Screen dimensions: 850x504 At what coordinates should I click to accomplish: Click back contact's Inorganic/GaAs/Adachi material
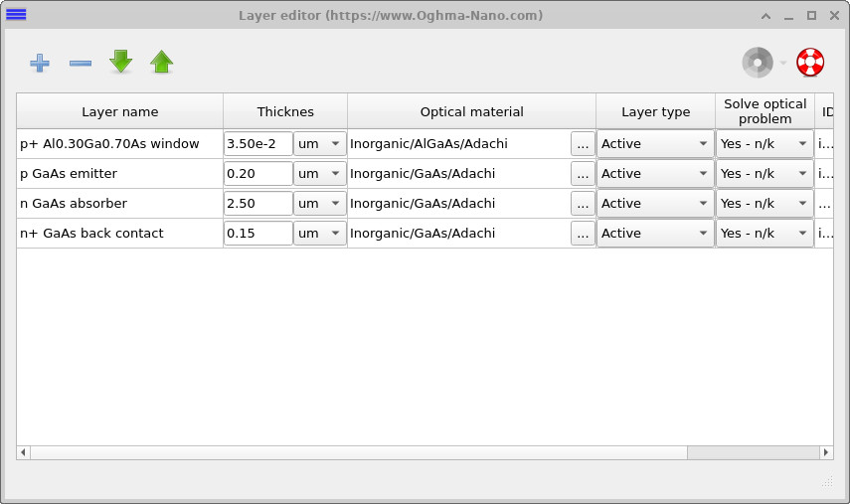point(423,233)
